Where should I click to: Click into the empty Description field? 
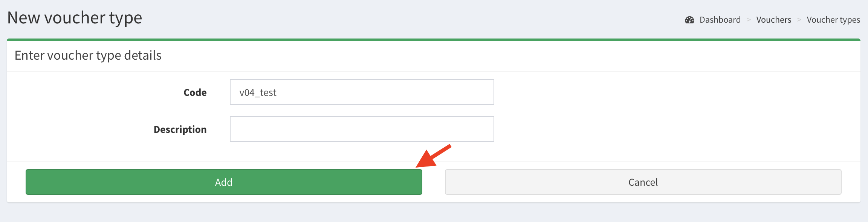click(x=362, y=129)
